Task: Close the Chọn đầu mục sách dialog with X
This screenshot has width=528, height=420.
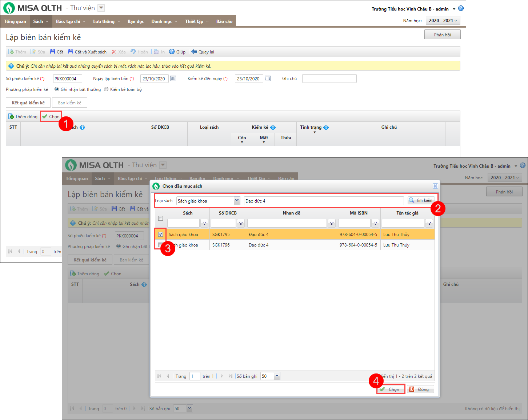Action: point(435,186)
